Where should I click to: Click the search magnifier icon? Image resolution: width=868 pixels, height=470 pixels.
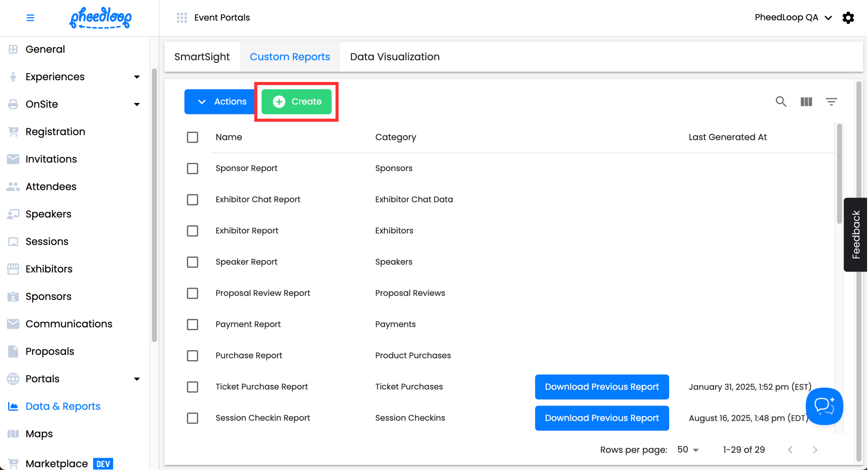point(781,101)
